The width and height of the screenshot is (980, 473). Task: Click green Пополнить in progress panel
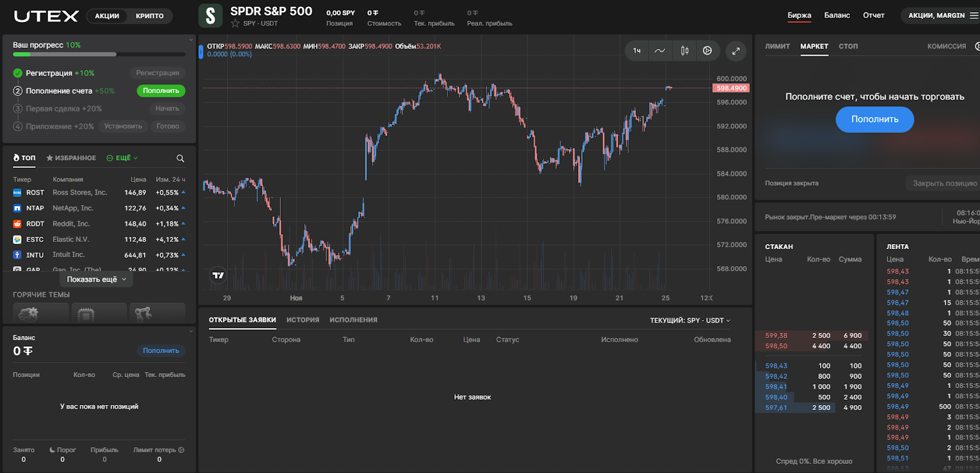pos(161,91)
